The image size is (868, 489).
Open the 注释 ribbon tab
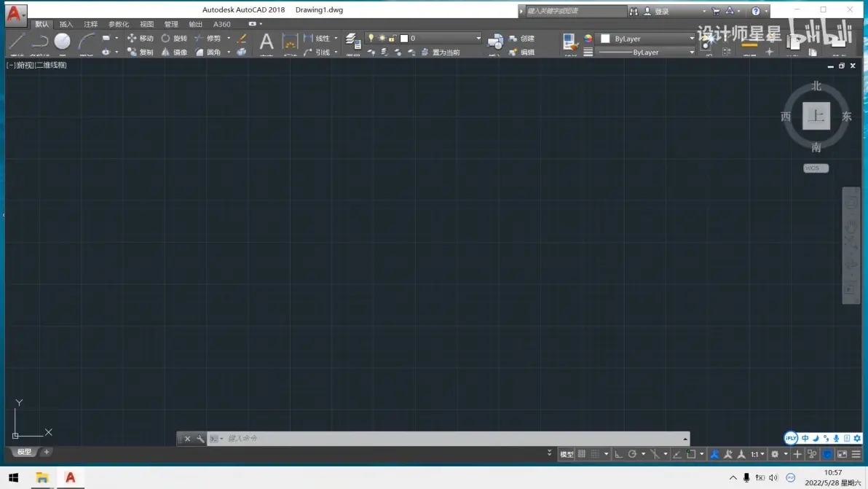90,24
